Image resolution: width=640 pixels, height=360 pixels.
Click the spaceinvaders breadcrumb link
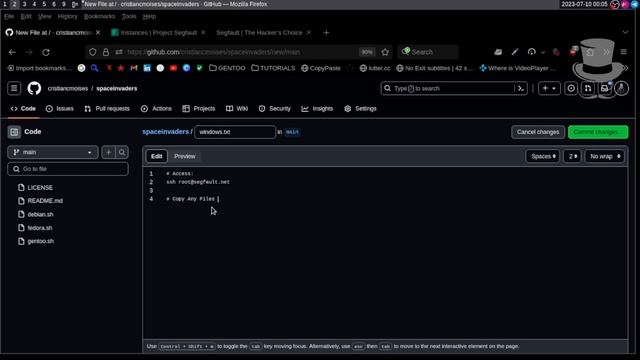pyautogui.click(x=165, y=132)
